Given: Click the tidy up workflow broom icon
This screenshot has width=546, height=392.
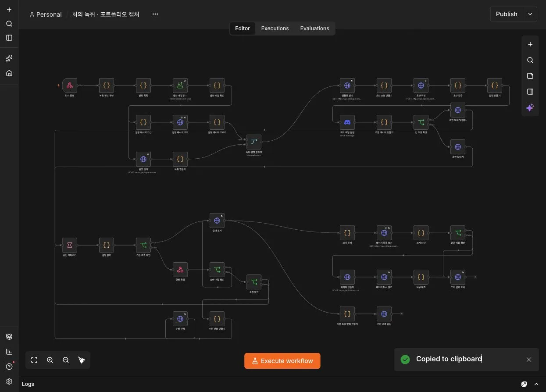Looking at the screenshot, I should coord(82,360).
